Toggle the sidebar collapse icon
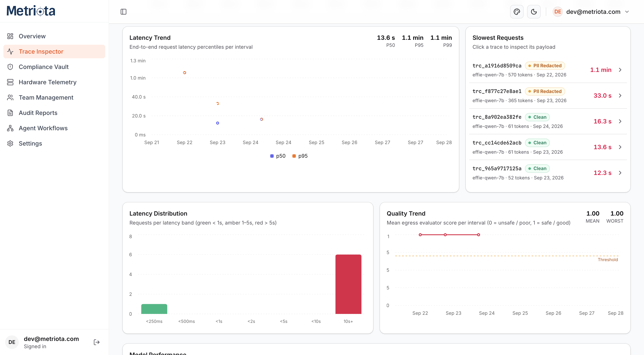 pyautogui.click(x=124, y=12)
